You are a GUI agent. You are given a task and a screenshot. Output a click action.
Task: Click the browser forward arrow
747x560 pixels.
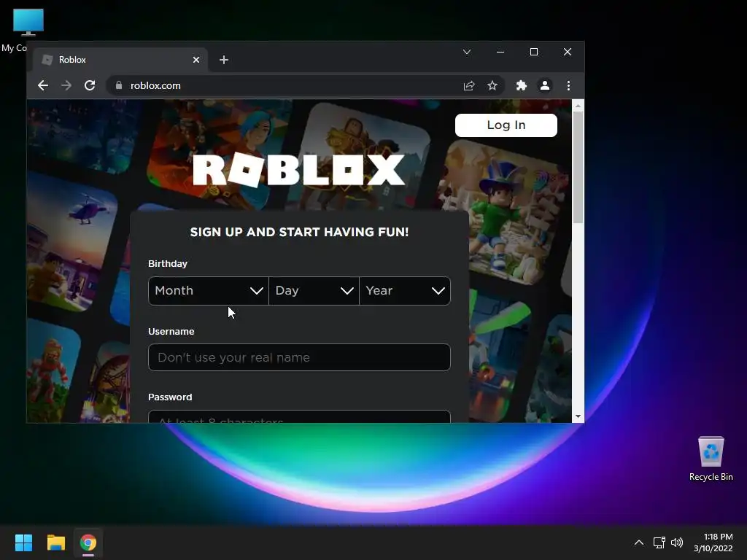pyautogui.click(x=66, y=85)
